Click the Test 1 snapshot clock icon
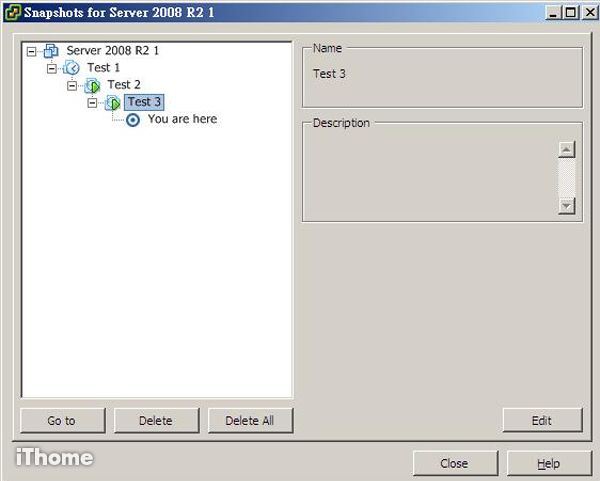The width and height of the screenshot is (600, 481). [x=72, y=68]
